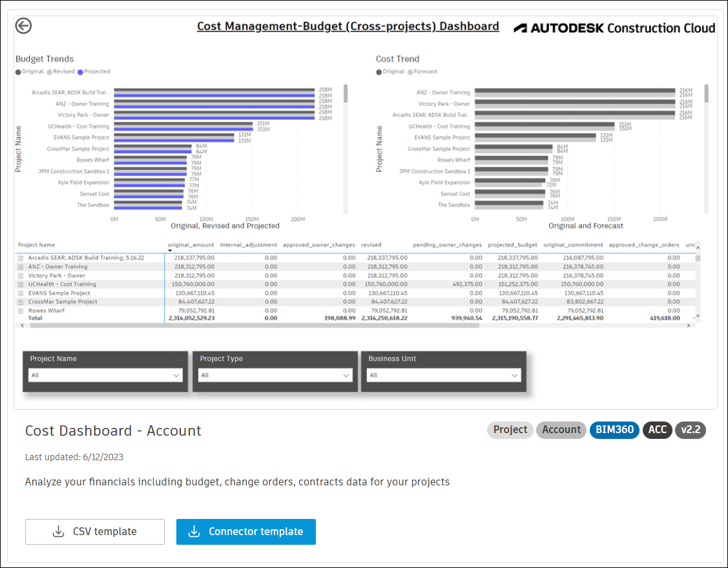728x568 pixels.
Task: Select the 419,618.00 total change orders cell
Action: pyautogui.click(x=665, y=318)
